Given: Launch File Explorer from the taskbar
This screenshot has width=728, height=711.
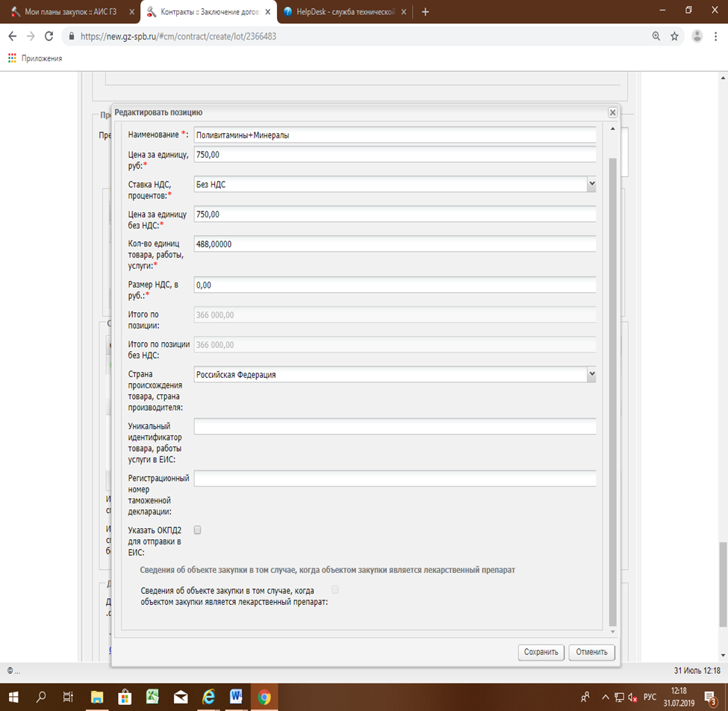Looking at the screenshot, I should 97,697.
